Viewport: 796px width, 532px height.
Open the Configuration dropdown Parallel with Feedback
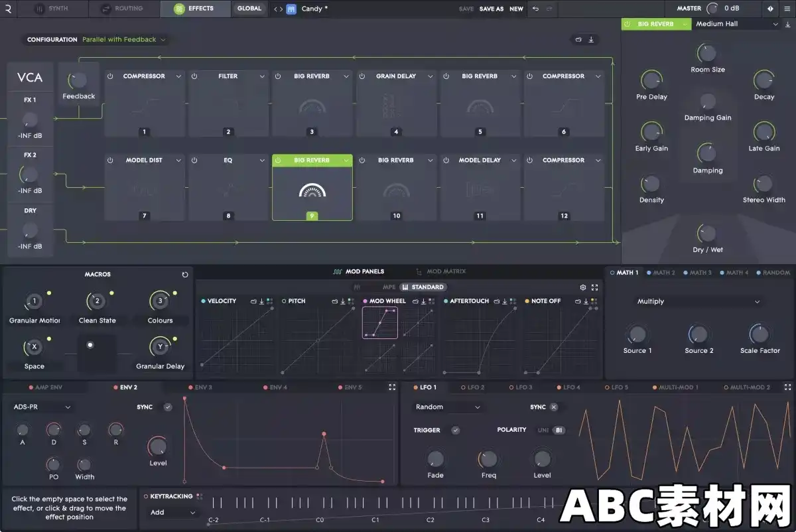pos(123,40)
